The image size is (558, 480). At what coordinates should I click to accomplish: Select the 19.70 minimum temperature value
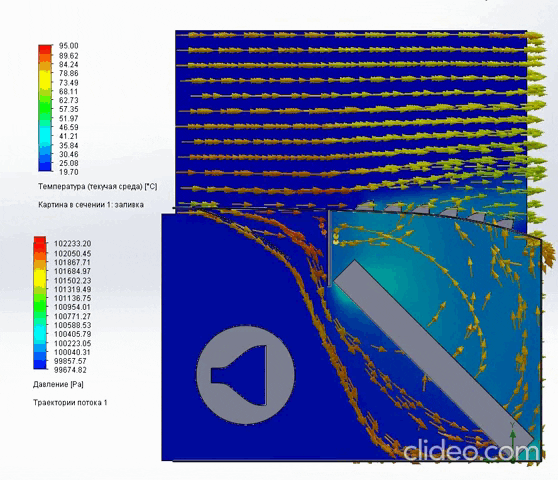pyautogui.click(x=69, y=172)
